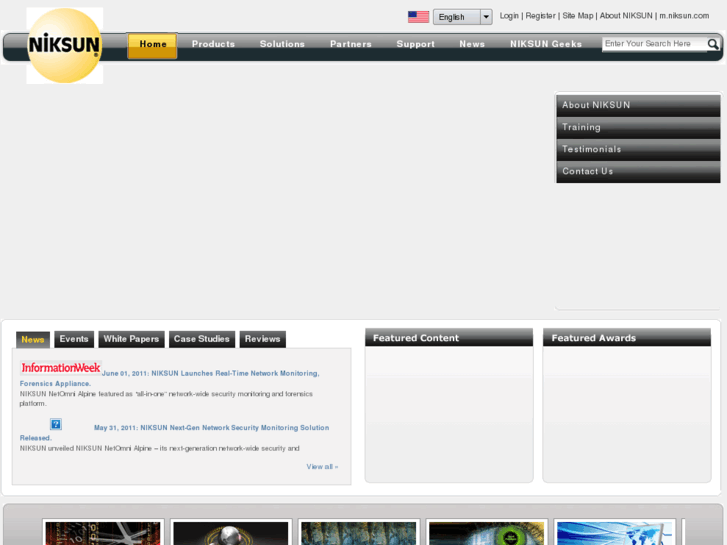Open the Solutions menu

[282, 44]
